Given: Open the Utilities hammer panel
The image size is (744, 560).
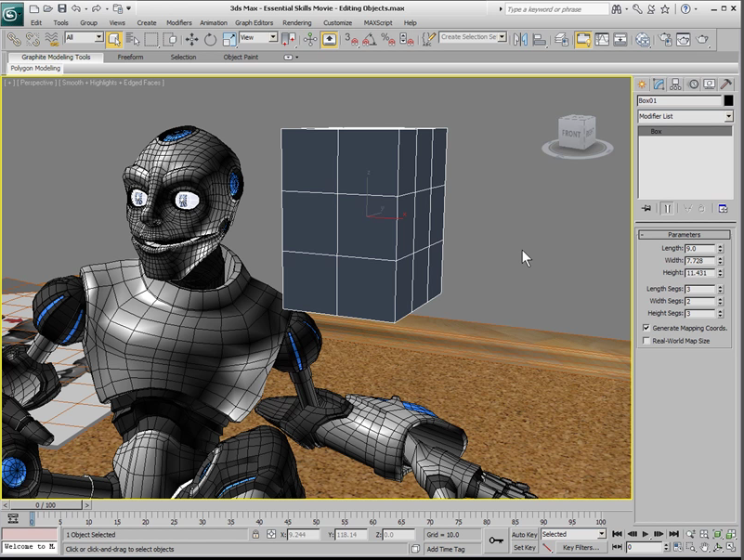Looking at the screenshot, I should pyautogui.click(x=726, y=84).
